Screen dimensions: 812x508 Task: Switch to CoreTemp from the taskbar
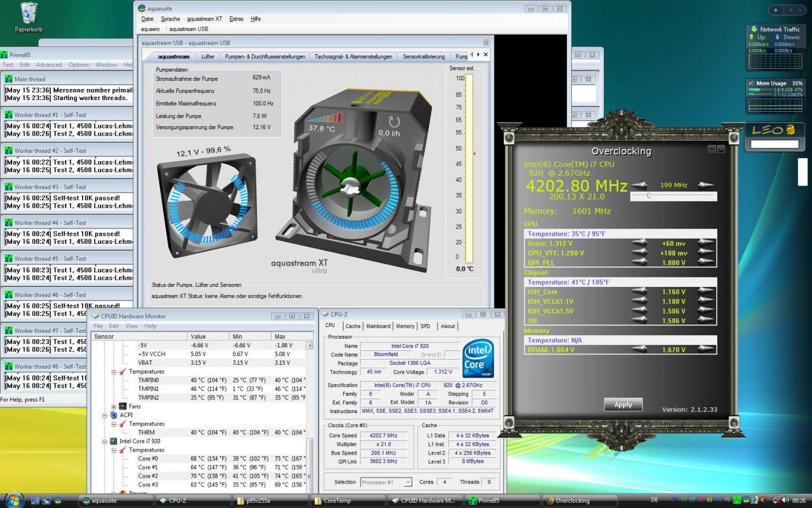tap(347, 500)
